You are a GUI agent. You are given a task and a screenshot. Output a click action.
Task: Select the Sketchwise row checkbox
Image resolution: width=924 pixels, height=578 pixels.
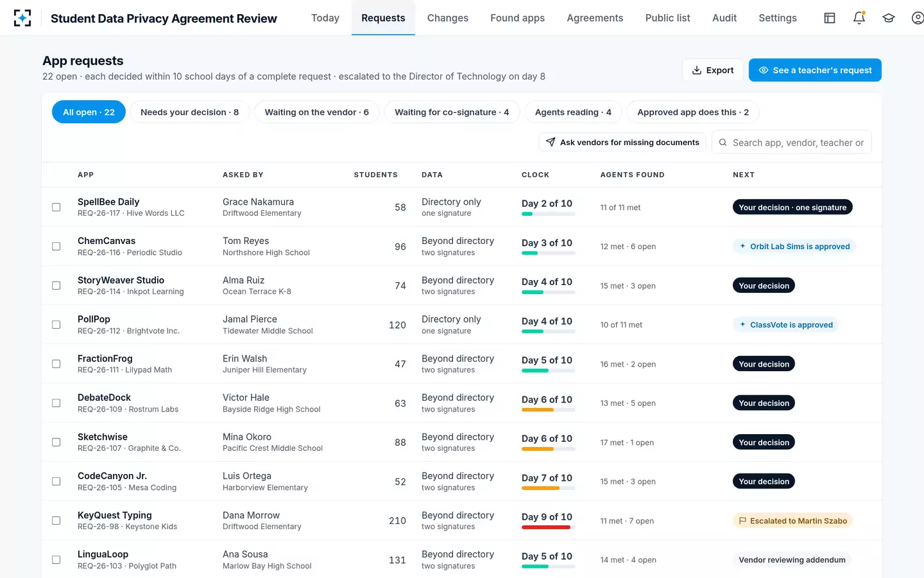(56, 442)
